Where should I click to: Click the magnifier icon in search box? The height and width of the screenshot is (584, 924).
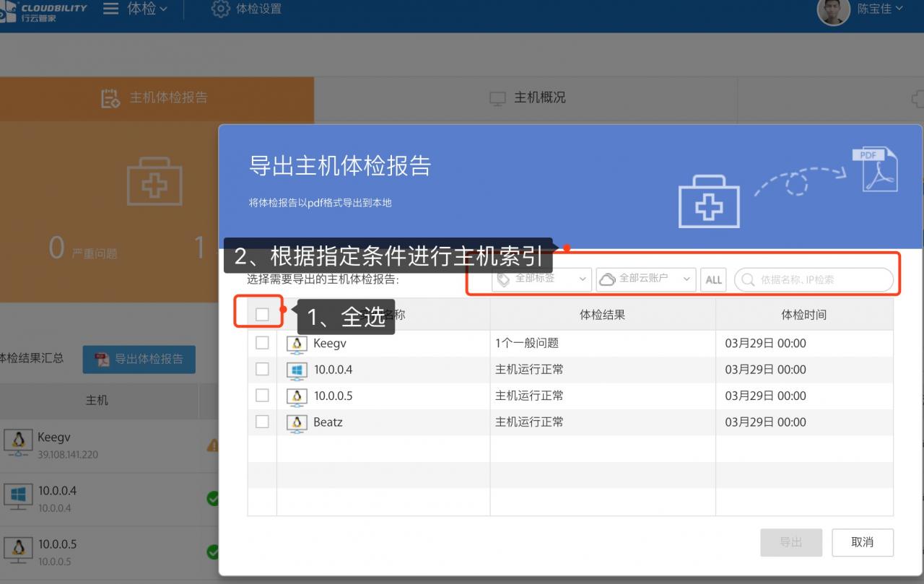[748, 280]
